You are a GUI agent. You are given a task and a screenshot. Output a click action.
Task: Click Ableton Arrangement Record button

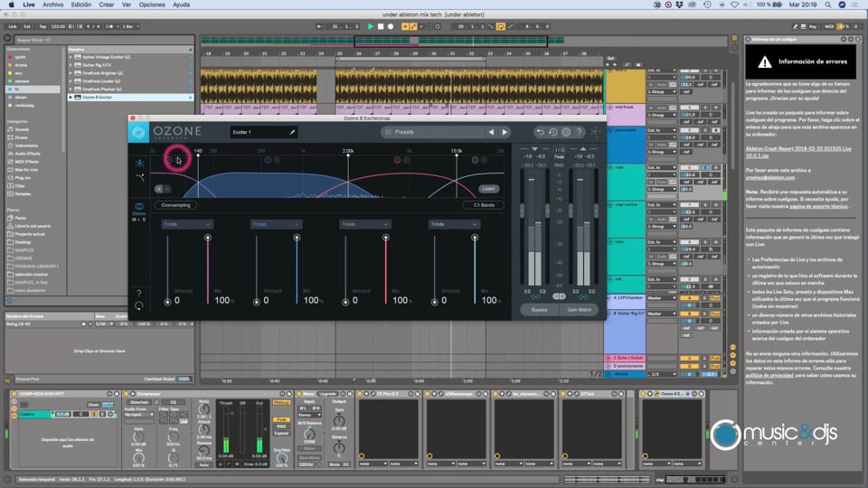pos(391,26)
